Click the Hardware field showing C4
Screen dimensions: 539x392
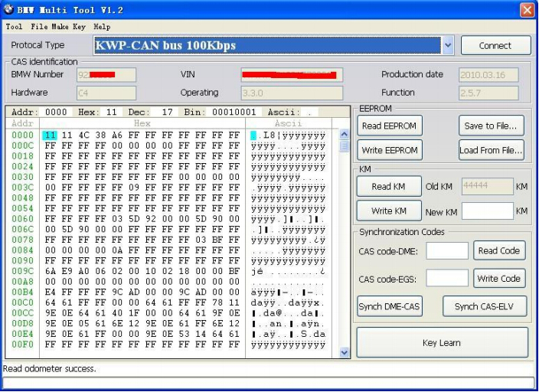tap(106, 93)
